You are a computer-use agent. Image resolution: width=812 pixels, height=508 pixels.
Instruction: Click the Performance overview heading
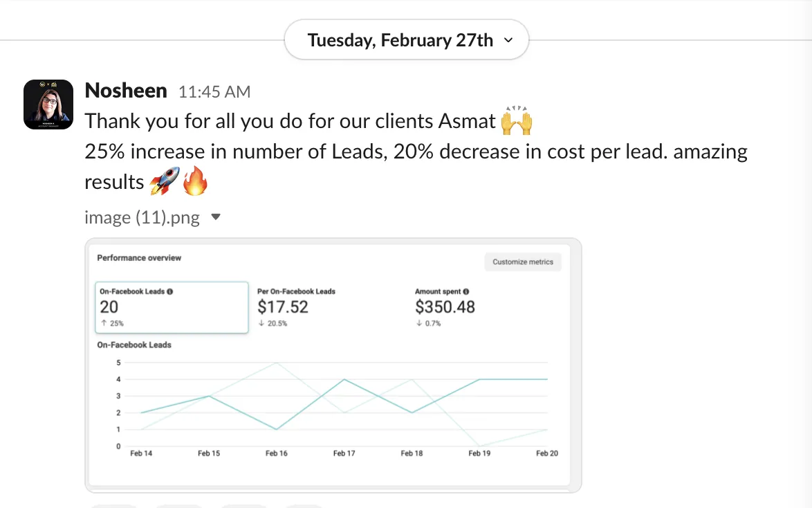[x=139, y=257]
